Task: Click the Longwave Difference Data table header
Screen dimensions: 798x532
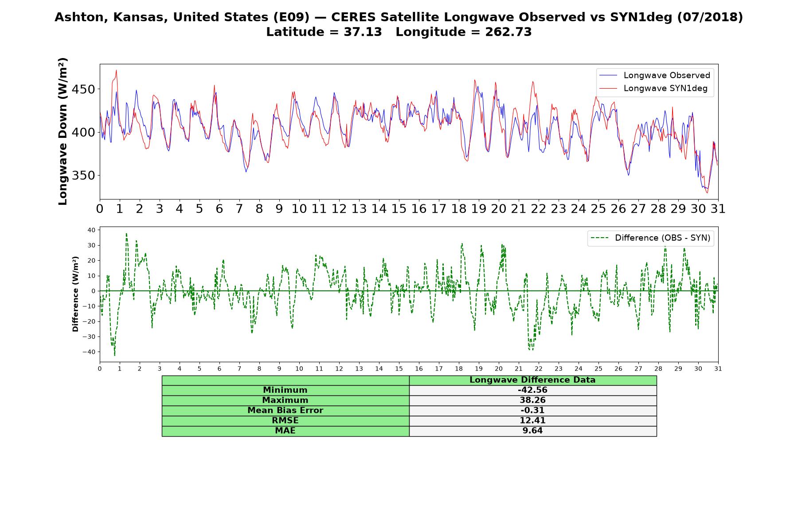Action: point(532,380)
